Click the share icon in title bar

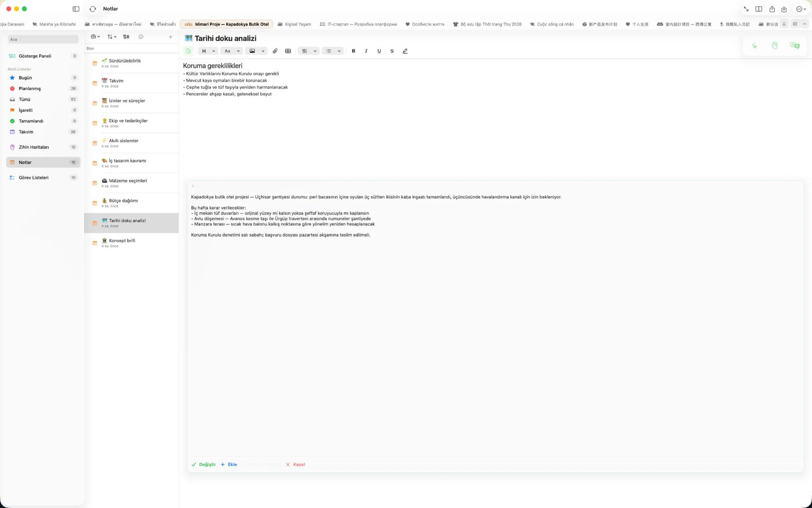772,9
